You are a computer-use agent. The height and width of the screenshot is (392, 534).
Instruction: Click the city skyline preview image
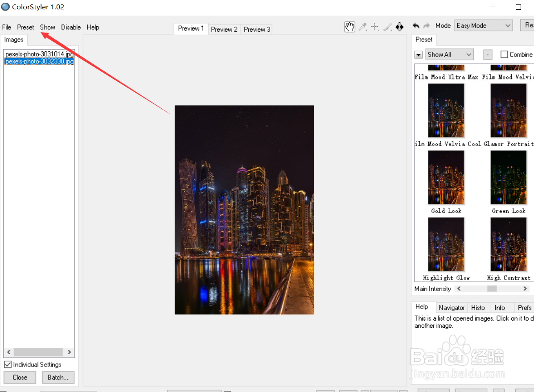[244, 210]
